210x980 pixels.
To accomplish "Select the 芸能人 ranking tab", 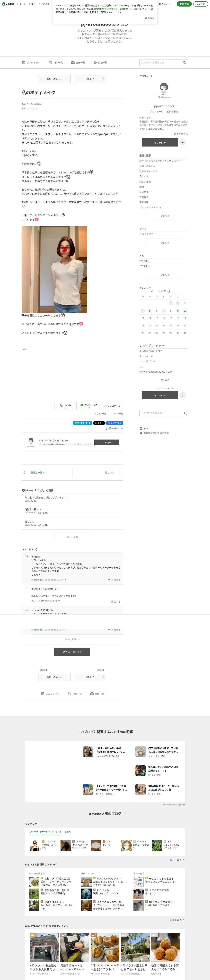I will pos(67,832).
